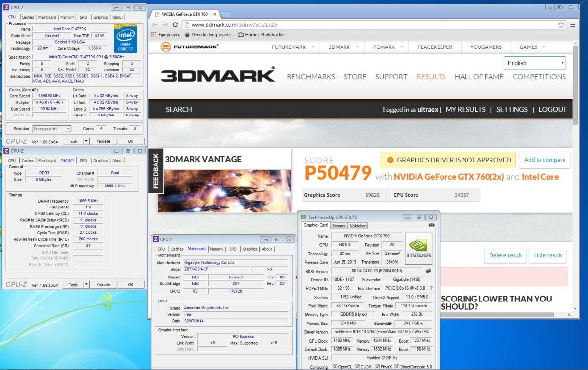The height and width of the screenshot is (370, 588).
Task: Toggle the DirectCompute 5.0 checkbox
Action: (397, 367)
